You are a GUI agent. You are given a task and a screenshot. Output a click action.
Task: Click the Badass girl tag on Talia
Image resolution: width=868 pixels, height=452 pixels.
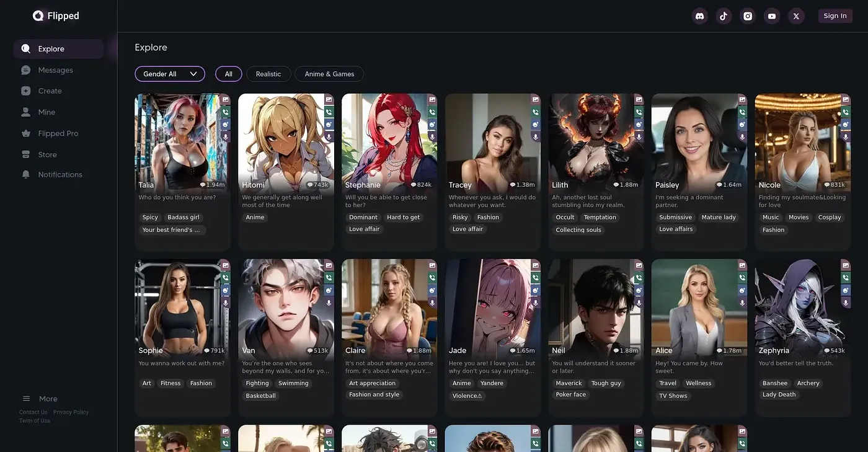[184, 218]
